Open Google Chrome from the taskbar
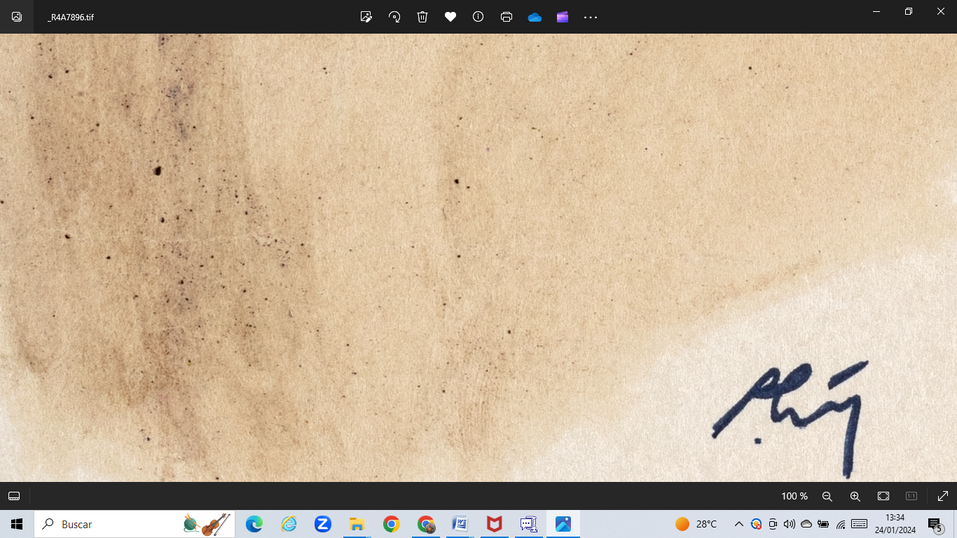This screenshot has height=538, width=957. (x=391, y=524)
